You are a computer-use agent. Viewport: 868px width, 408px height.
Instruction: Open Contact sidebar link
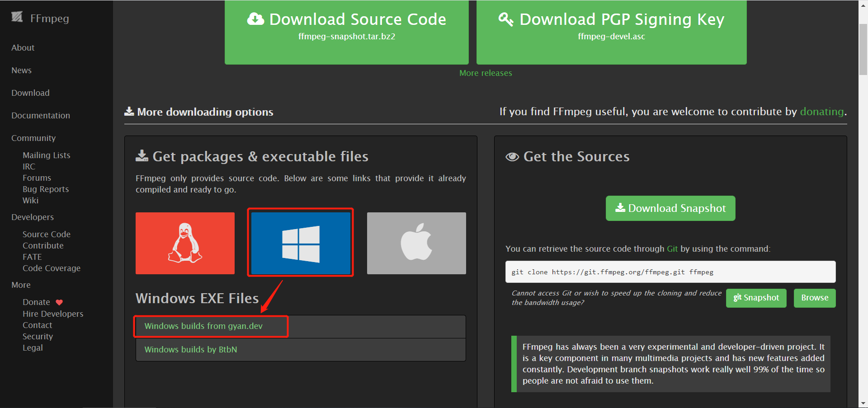click(x=37, y=325)
